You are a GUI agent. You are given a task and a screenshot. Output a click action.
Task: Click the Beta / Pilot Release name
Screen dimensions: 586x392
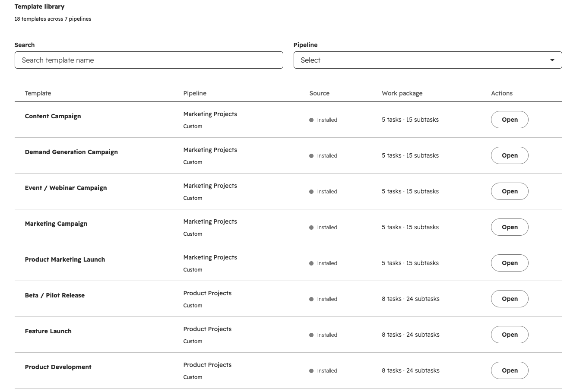tap(55, 295)
